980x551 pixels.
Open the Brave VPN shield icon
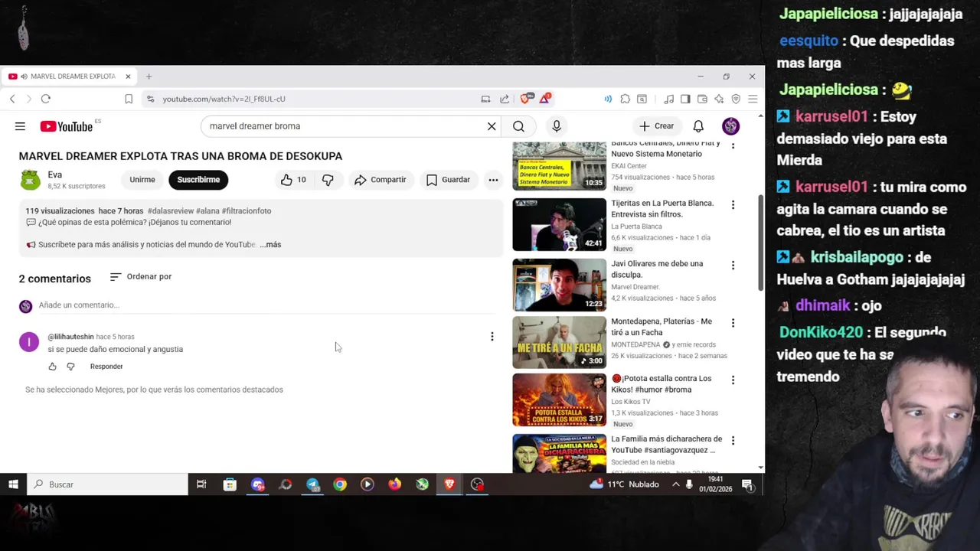736,99
